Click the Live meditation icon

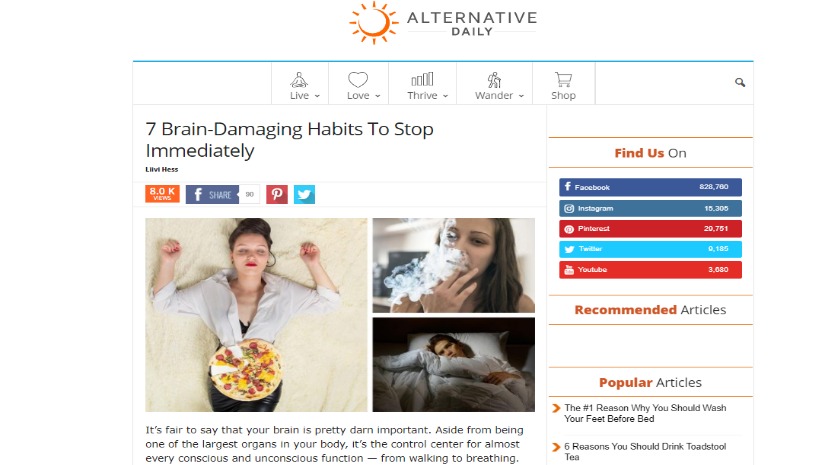point(299,79)
